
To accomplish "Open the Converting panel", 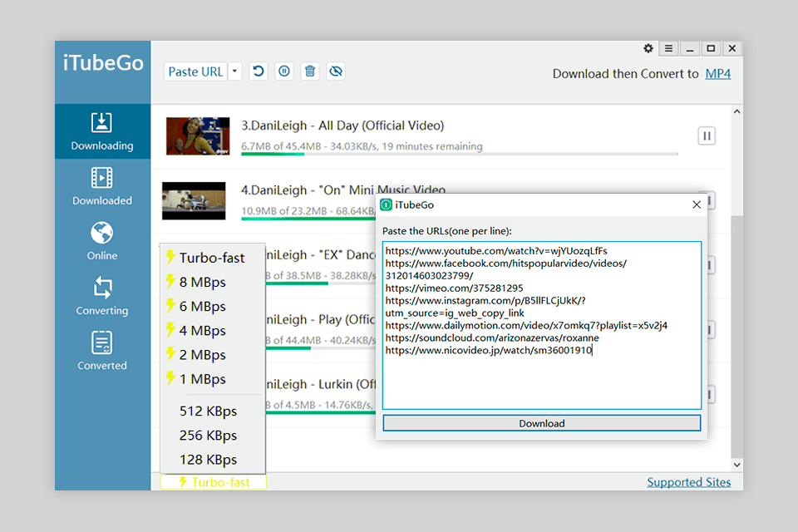I will click(x=101, y=296).
